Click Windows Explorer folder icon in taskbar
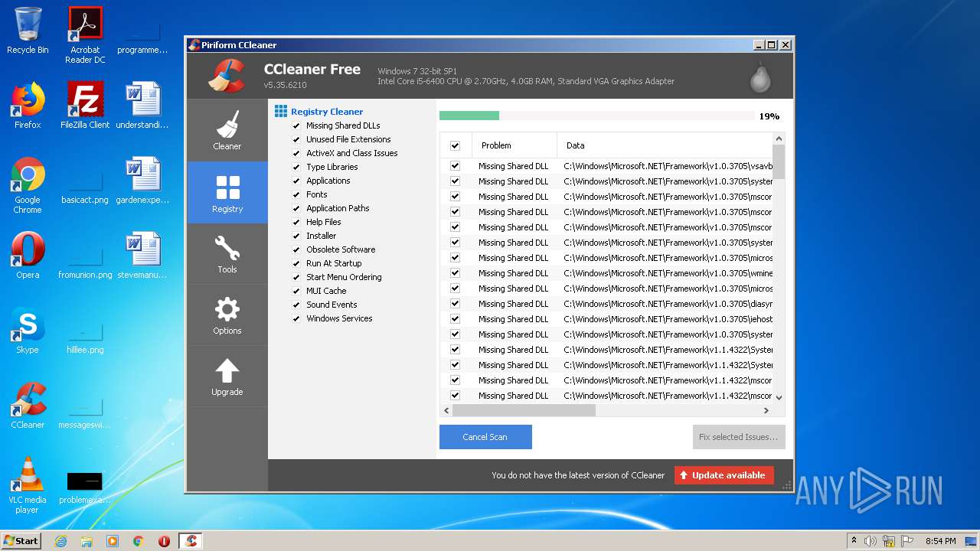980x551 pixels. pyautogui.click(x=87, y=541)
